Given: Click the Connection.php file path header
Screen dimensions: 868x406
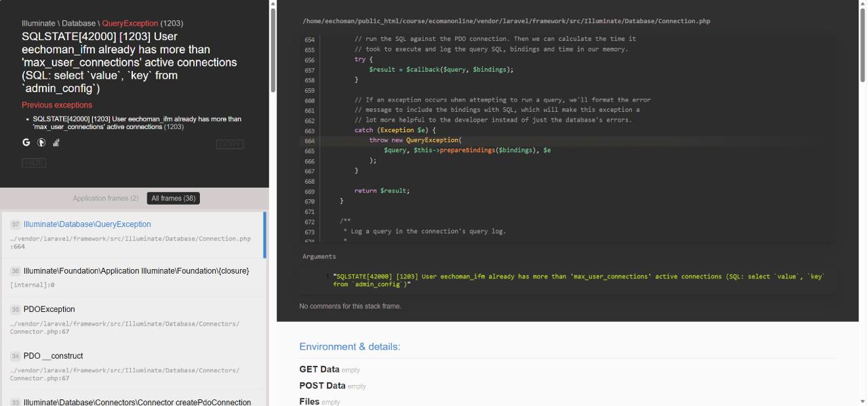Looking at the screenshot, I should (507, 21).
